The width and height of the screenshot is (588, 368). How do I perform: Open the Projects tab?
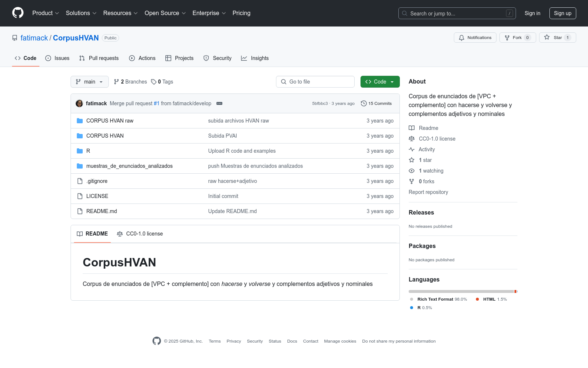point(179,58)
